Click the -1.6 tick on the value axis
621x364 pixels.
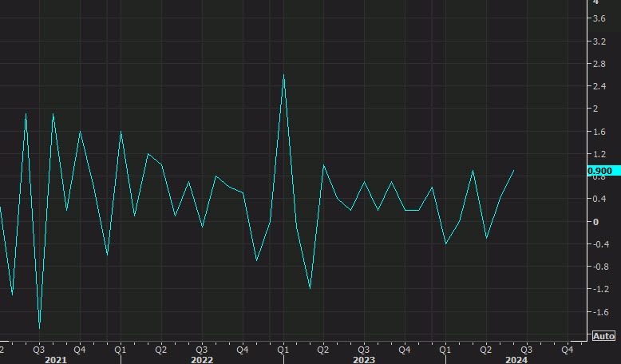pos(597,313)
